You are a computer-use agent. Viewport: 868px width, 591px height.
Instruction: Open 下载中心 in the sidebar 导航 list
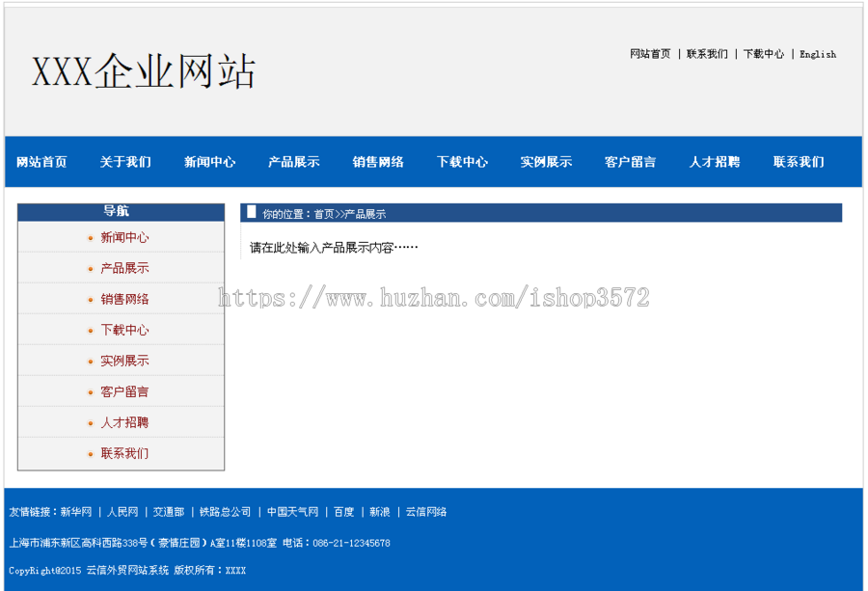tap(124, 331)
